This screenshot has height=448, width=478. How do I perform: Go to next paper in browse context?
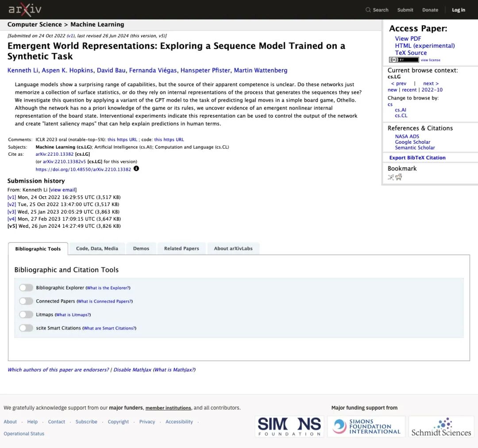click(431, 84)
